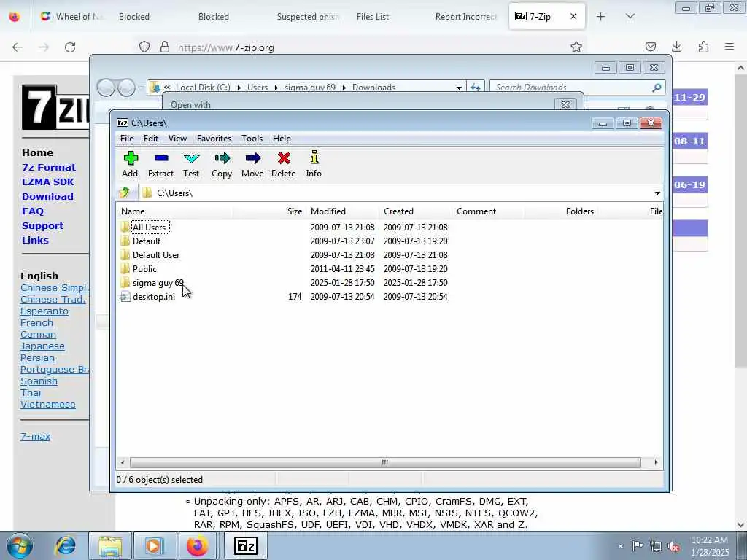Open the Help menu
This screenshot has height=560, width=747.
(282, 139)
